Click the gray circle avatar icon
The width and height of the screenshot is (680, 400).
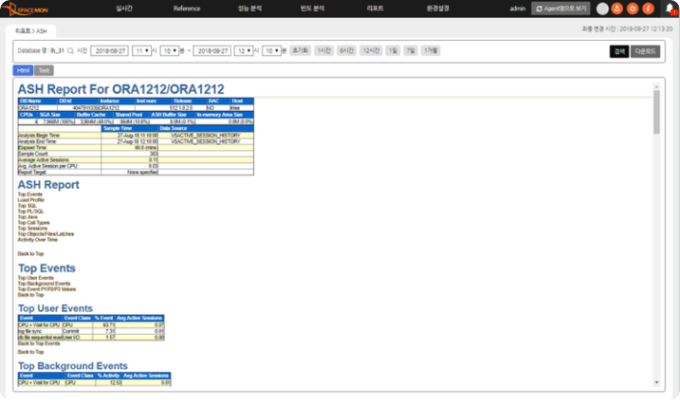(602, 9)
